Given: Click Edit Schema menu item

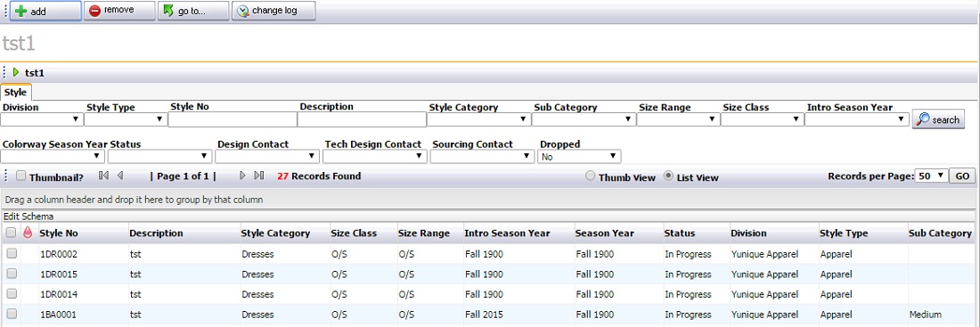Looking at the screenshot, I should pos(29,217).
